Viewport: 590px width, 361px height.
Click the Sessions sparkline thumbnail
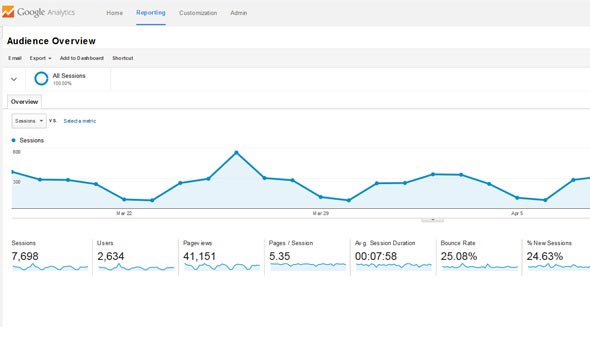pos(50,267)
